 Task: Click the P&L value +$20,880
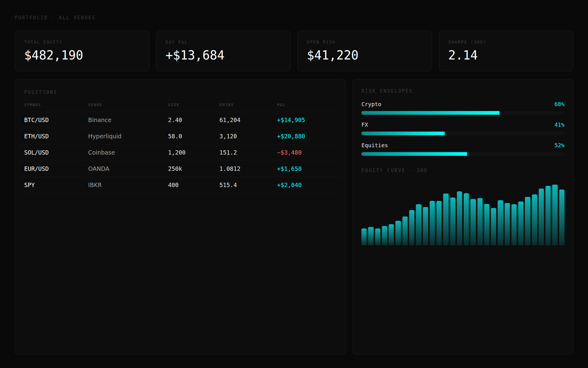[x=291, y=136]
